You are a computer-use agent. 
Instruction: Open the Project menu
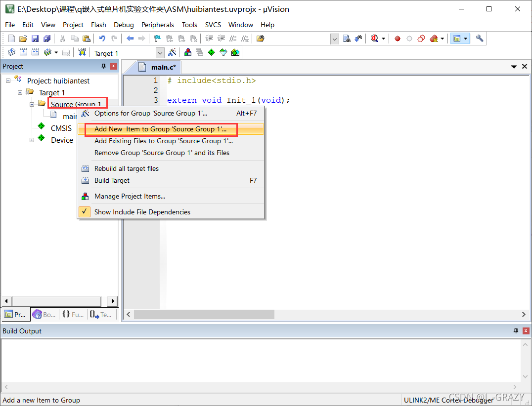click(73, 25)
